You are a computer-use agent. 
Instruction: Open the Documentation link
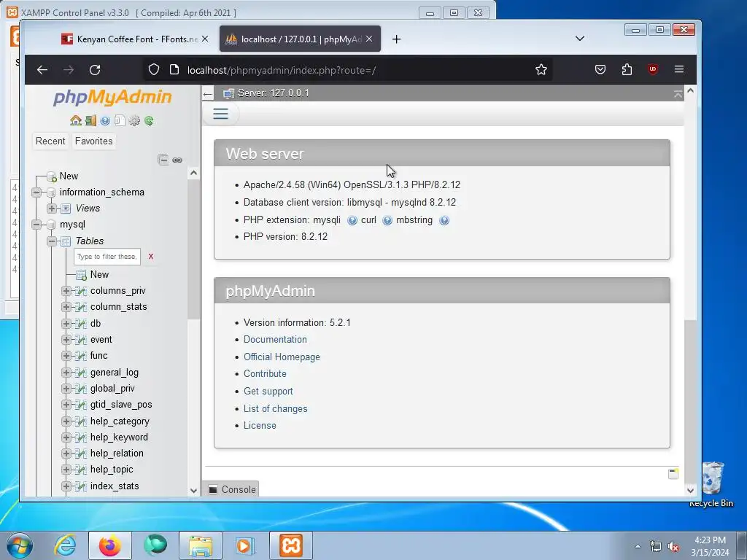(x=275, y=340)
